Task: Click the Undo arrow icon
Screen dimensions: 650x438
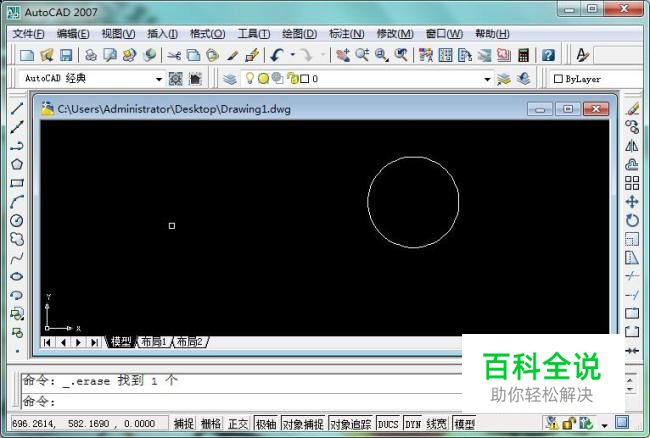Action: 277,55
